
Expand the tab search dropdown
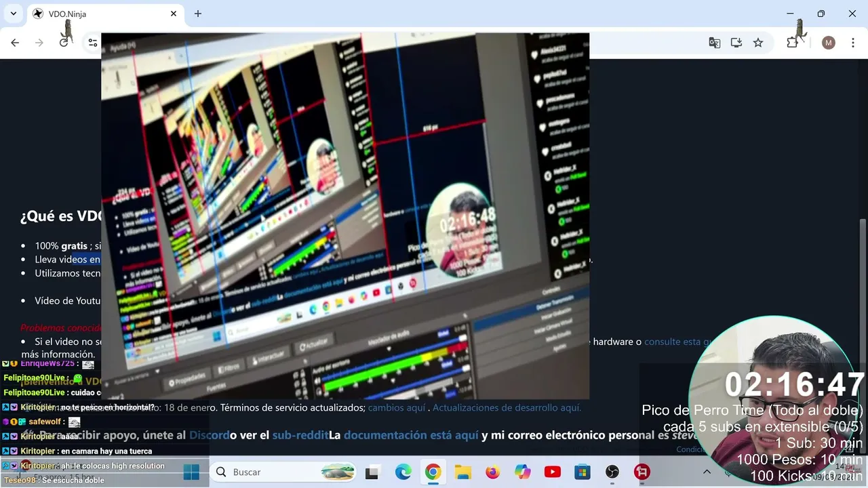13,14
